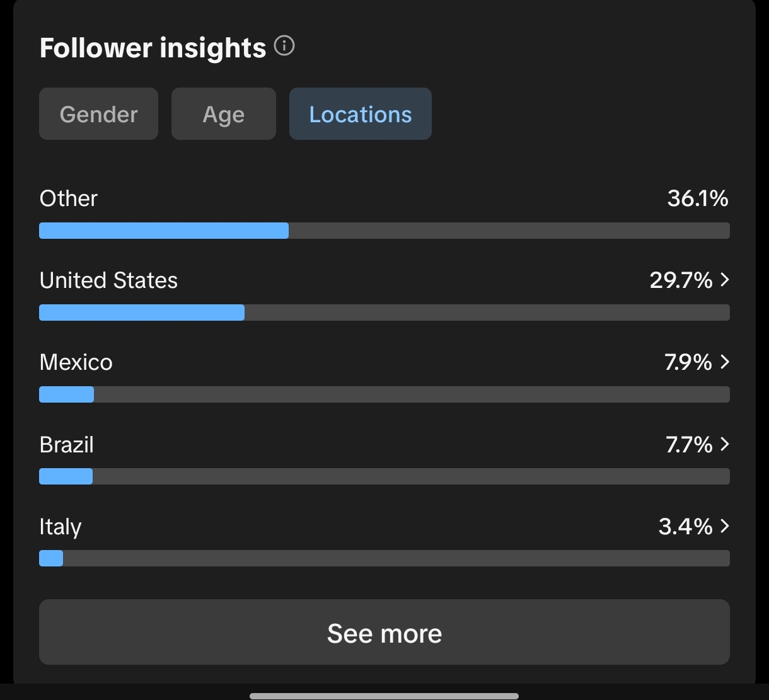769x700 pixels.
Task: Tap the 36.1% value for Other
Action: coord(697,198)
